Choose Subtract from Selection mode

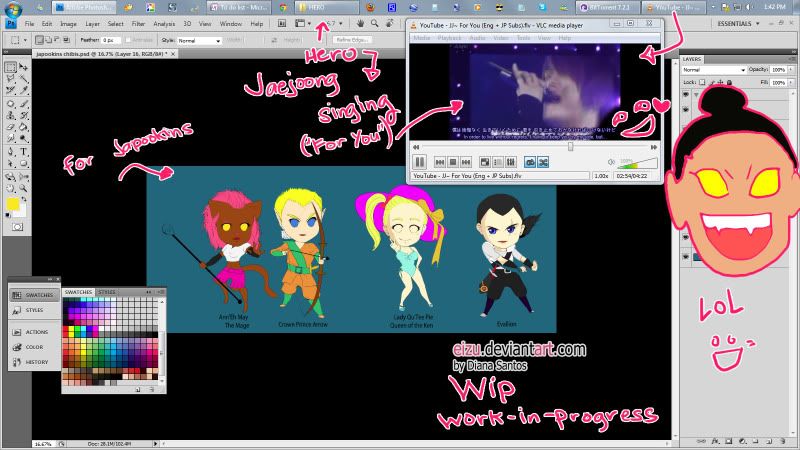click(x=57, y=40)
